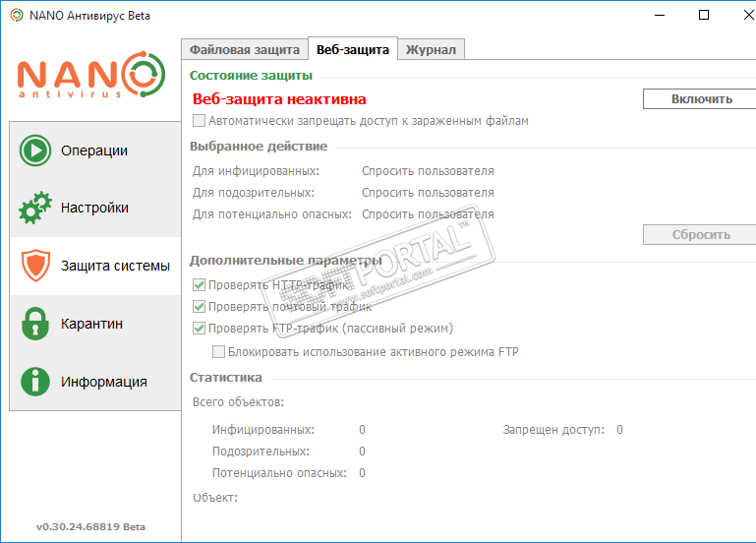The height and width of the screenshot is (543, 756).
Task: Click the NANO antivirus logo
Action: click(91, 75)
